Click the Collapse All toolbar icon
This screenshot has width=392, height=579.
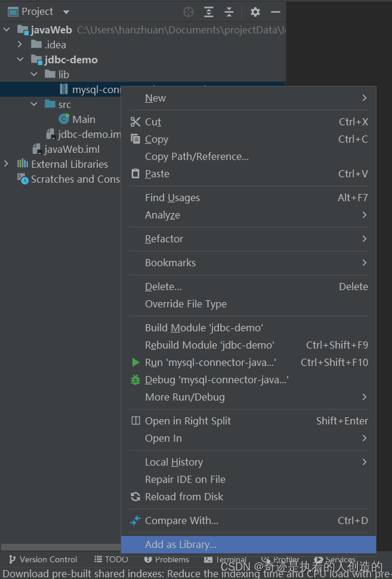tap(229, 12)
